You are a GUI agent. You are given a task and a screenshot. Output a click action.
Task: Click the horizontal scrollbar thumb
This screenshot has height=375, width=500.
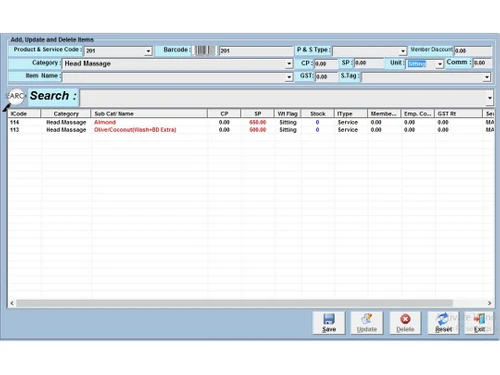tap(235, 303)
